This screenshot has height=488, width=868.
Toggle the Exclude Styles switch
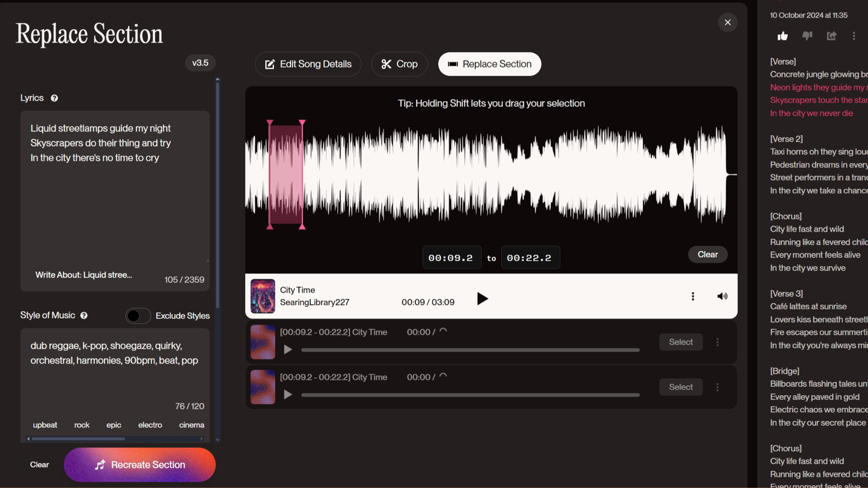(x=138, y=316)
